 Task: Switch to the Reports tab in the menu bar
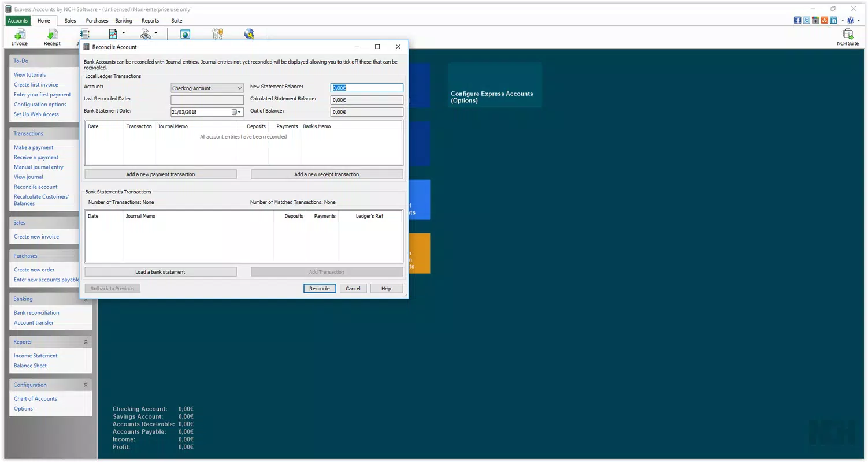(x=150, y=21)
